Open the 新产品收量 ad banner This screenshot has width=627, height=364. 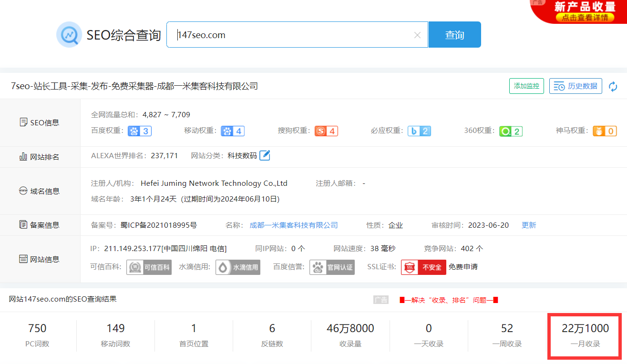pyautogui.click(x=579, y=11)
